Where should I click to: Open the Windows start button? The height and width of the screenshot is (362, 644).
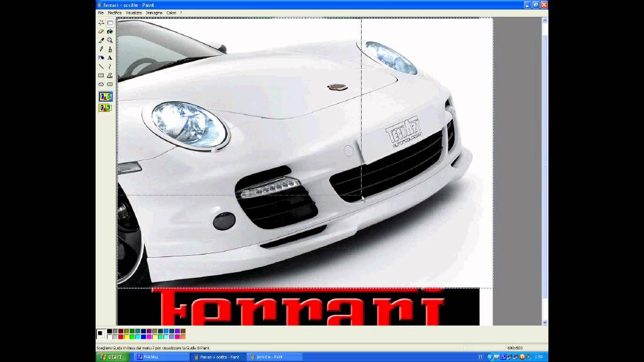[113, 357]
